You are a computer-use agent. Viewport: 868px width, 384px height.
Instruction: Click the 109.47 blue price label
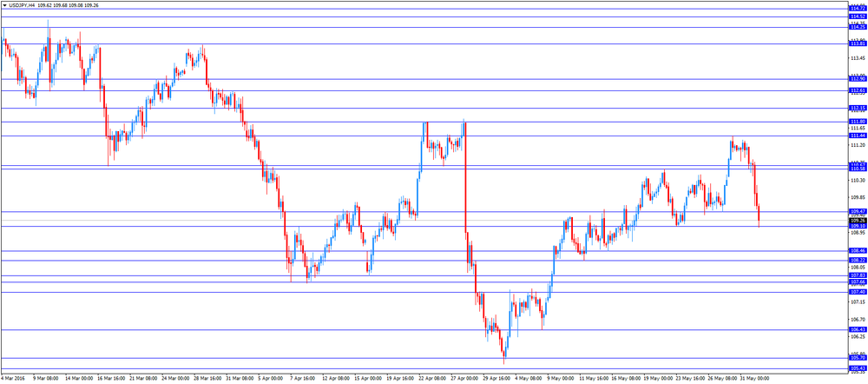[x=858, y=211]
